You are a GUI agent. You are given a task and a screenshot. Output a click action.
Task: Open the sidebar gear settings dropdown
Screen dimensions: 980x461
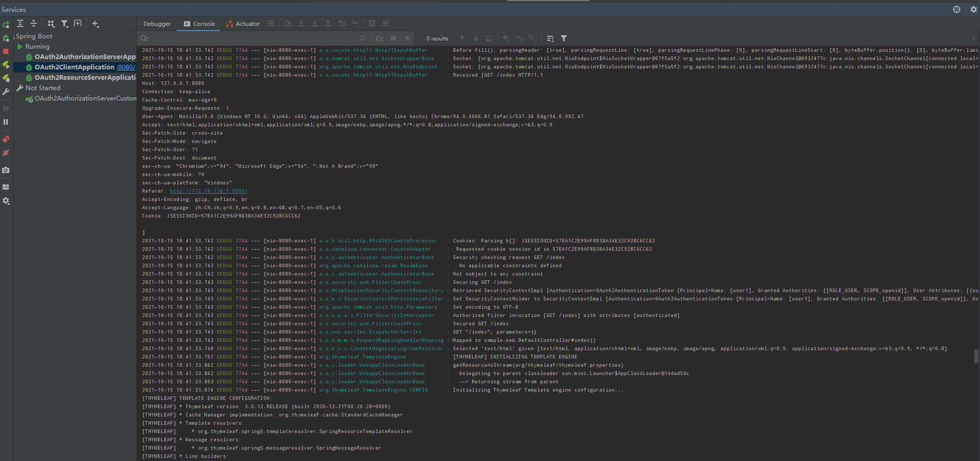(6, 200)
